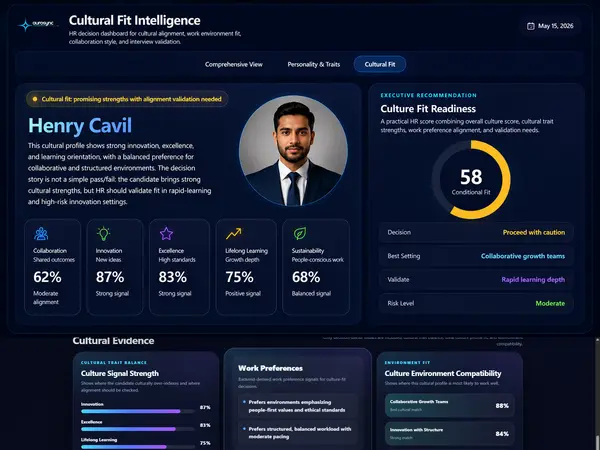Open the Comprehensive View tab
The height and width of the screenshot is (450, 600).
(x=234, y=64)
